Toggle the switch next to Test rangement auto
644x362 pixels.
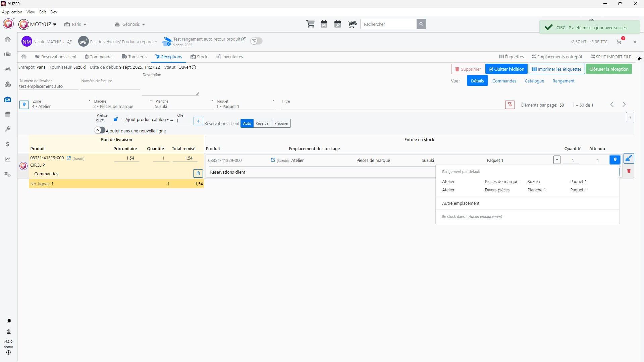click(256, 41)
